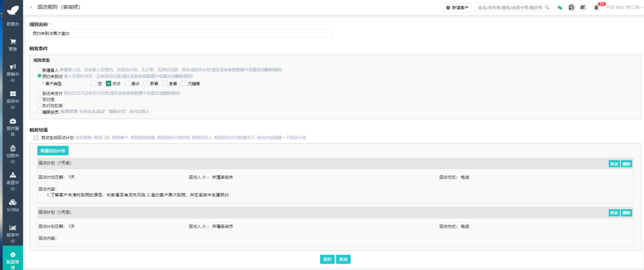Click the 新建回访计划 button
Screen dimensions: 644x270
click(x=53, y=151)
